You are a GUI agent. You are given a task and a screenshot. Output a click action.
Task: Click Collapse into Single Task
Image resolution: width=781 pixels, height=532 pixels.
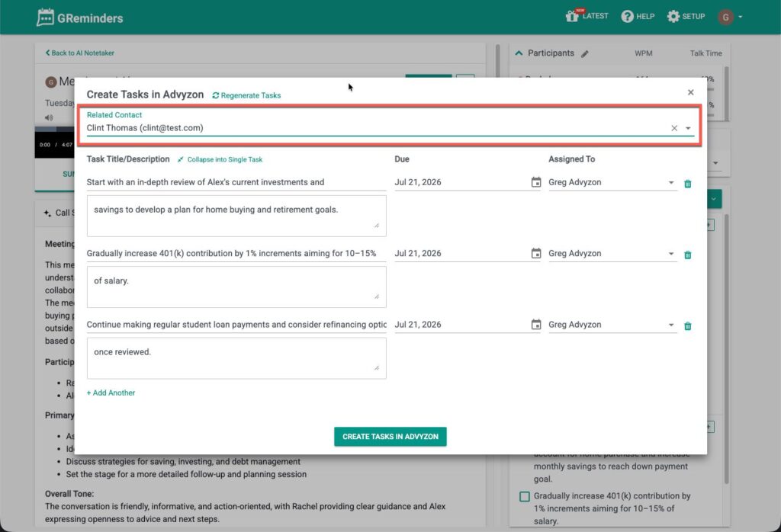(220, 160)
